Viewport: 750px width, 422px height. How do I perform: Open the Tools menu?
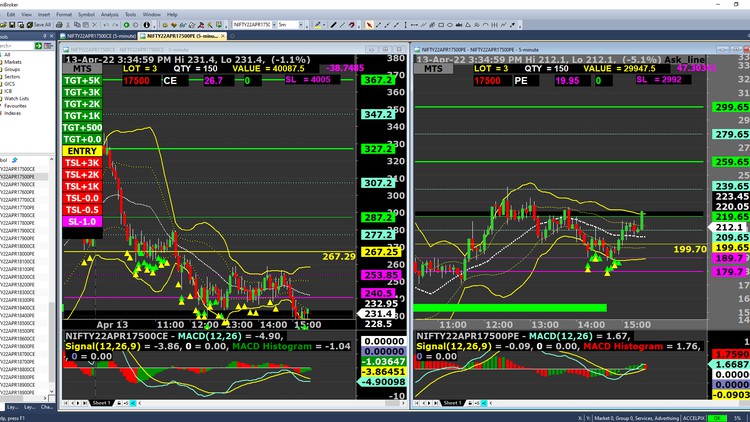coord(131,15)
